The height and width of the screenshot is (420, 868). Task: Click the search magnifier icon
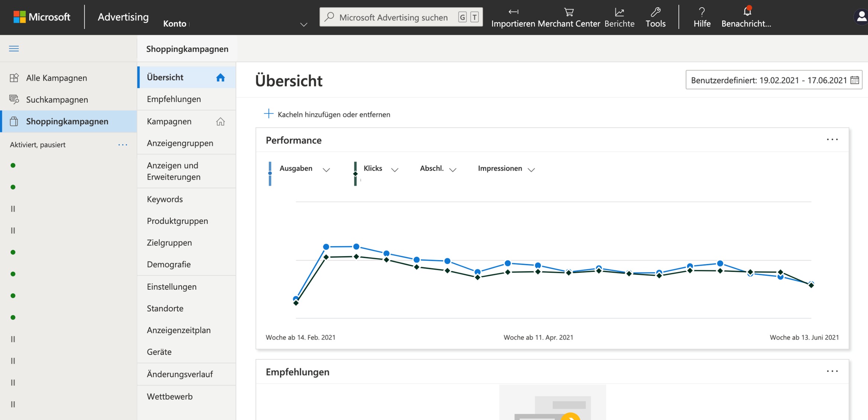click(329, 17)
